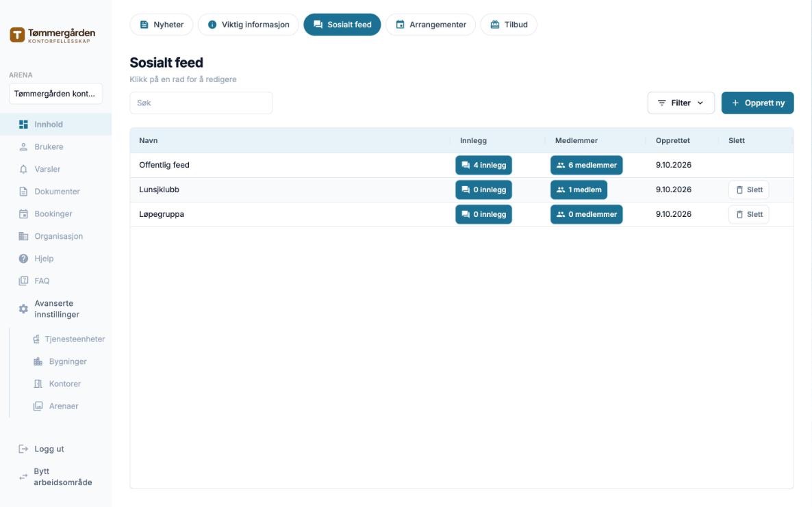
Task: Delete the Løpegruppa feed with Slett
Action: pyautogui.click(x=749, y=214)
